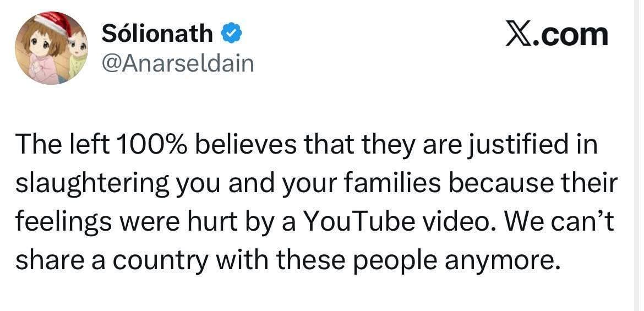The image size is (644, 311).
Task: Click the blonde character in the avatar
Action: 79,52
